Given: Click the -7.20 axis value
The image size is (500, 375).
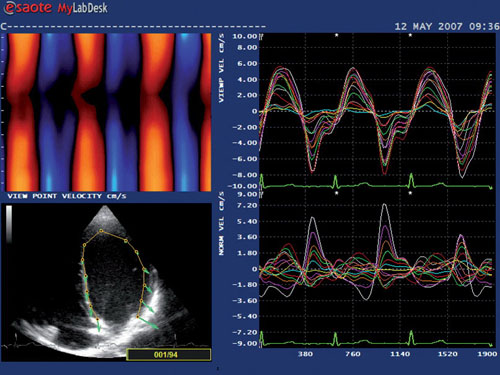Looking at the screenshot, I should (245, 332).
